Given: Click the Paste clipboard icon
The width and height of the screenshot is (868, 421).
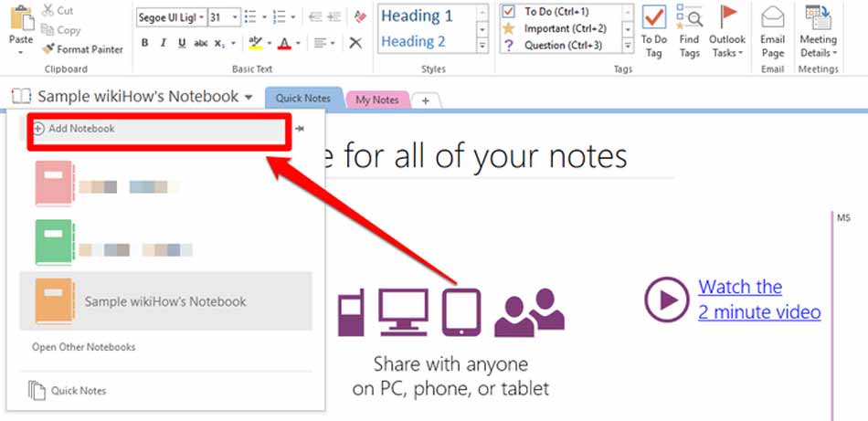Looking at the screenshot, I should (x=22, y=19).
